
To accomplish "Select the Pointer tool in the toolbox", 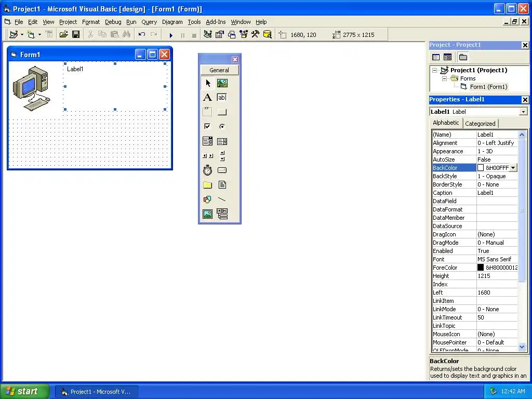I will 208,83.
